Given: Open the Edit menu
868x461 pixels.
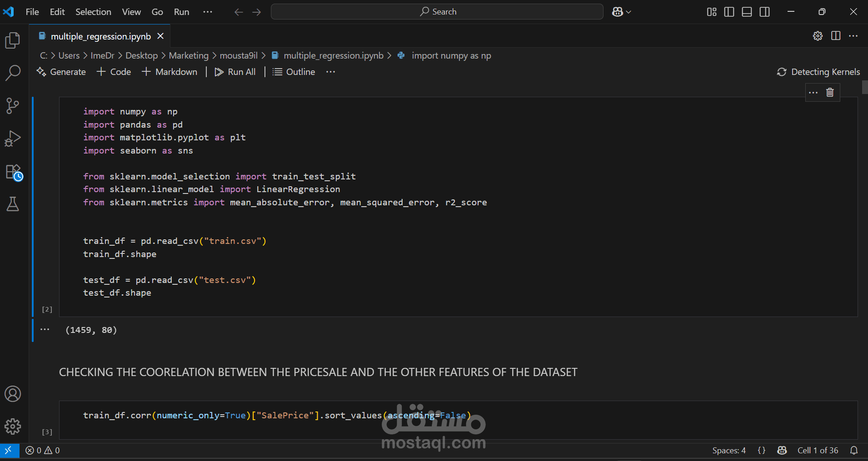Looking at the screenshot, I should click(57, 12).
